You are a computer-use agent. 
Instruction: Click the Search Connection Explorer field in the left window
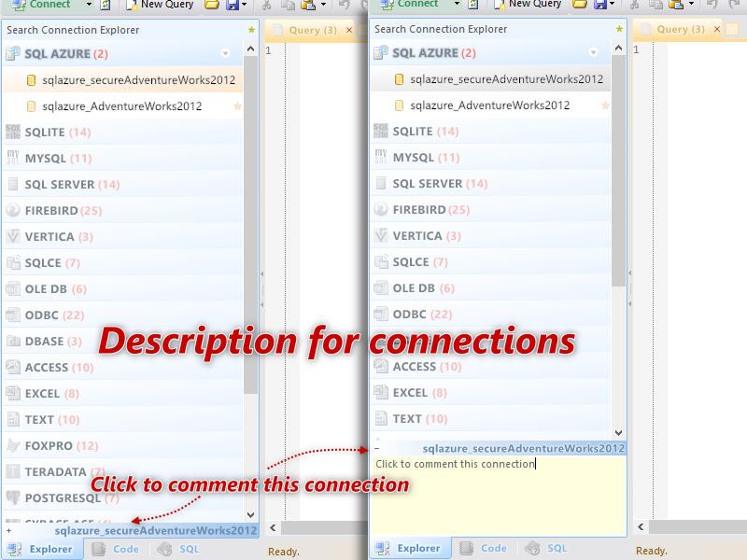tap(125, 30)
